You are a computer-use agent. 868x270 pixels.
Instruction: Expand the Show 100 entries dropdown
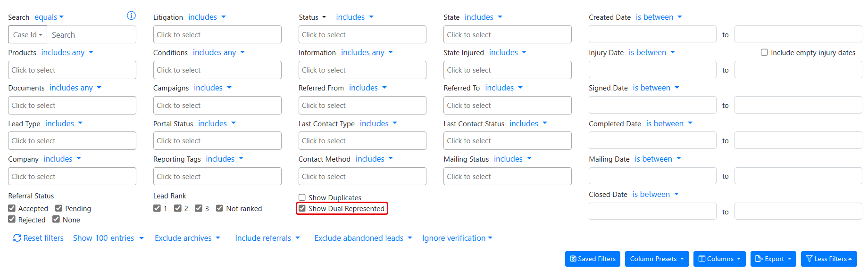(x=108, y=238)
